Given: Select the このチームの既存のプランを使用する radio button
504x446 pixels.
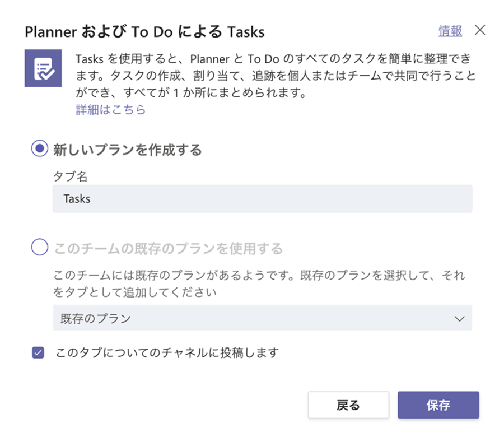Looking at the screenshot, I should (39, 247).
